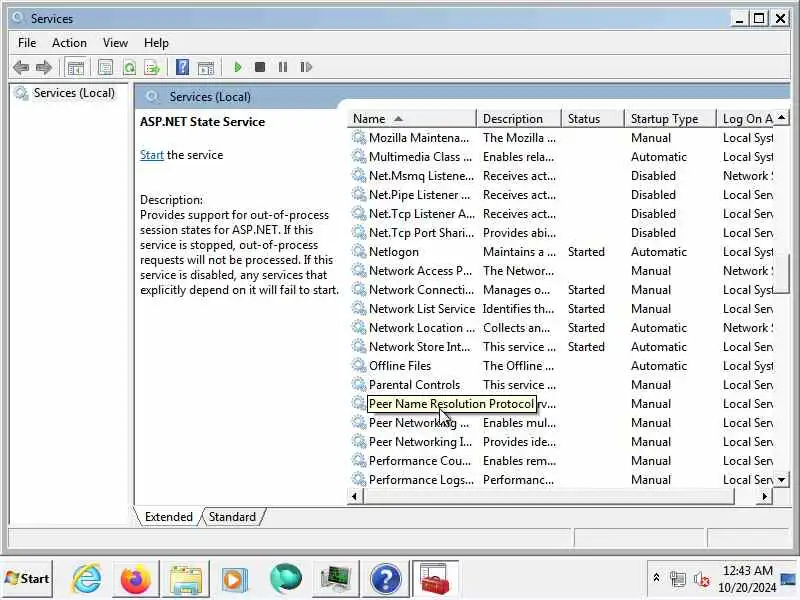Click the vertical scrollbar up arrow
The image size is (800, 600).
click(x=782, y=118)
